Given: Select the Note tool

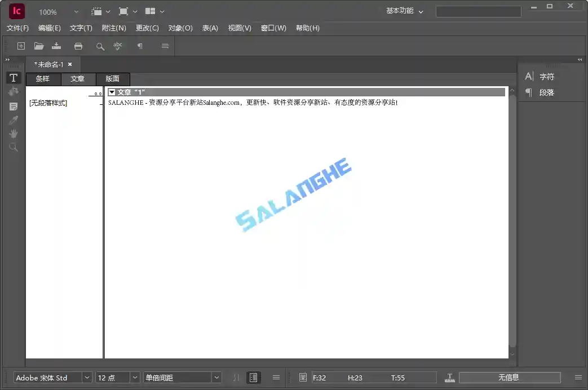Looking at the screenshot, I should [x=13, y=105].
